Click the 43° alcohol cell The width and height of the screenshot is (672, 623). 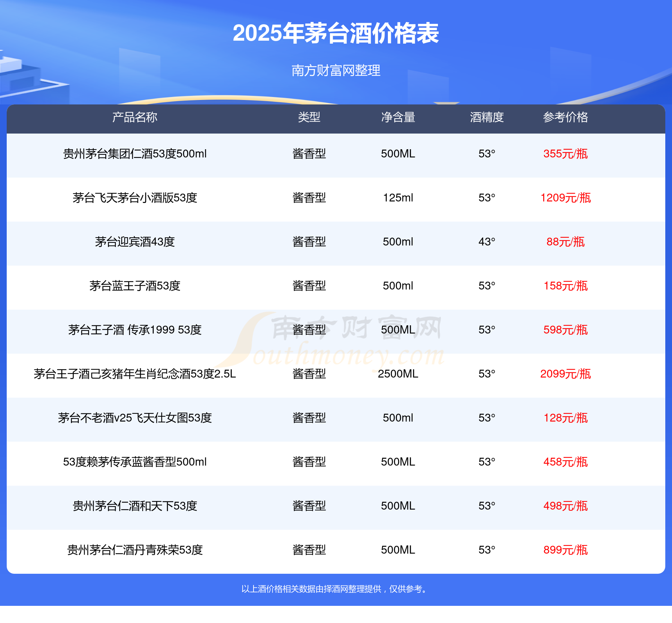[487, 242]
